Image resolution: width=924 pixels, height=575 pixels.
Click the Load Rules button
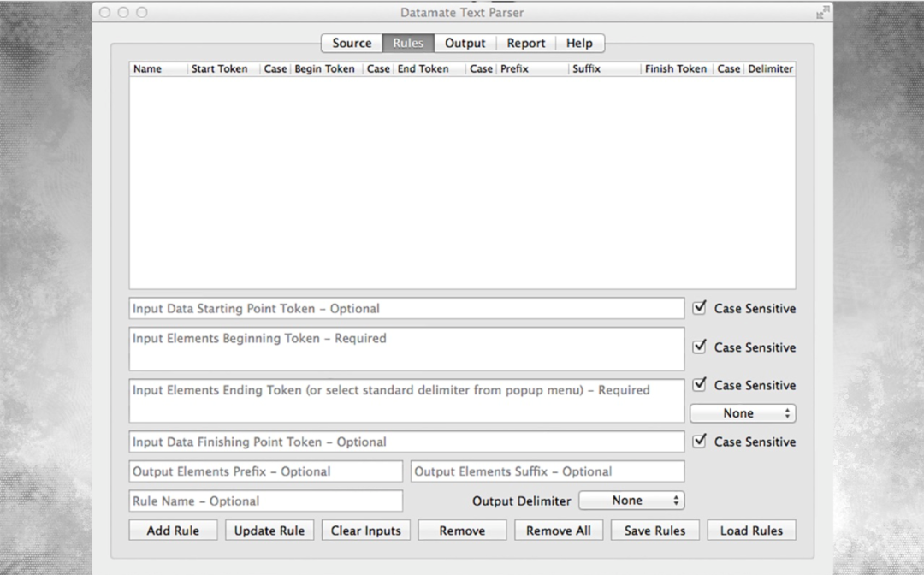(751, 531)
